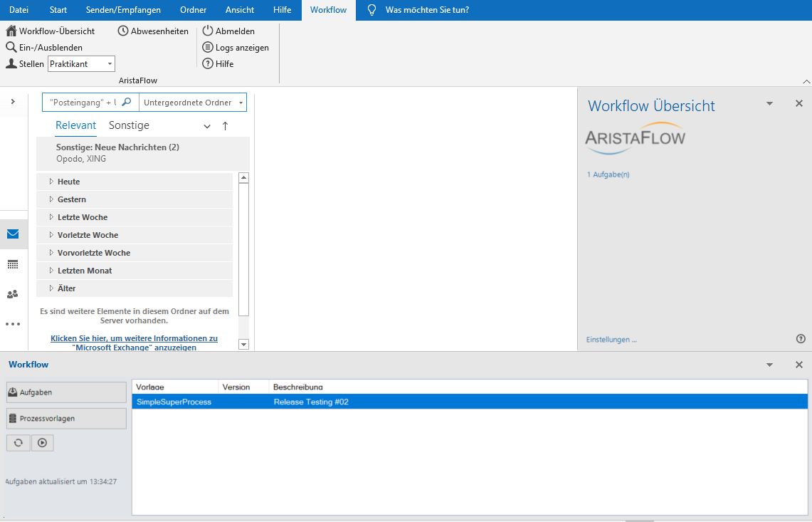Click start process play icon
812x522 pixels.
click(43, 443)
